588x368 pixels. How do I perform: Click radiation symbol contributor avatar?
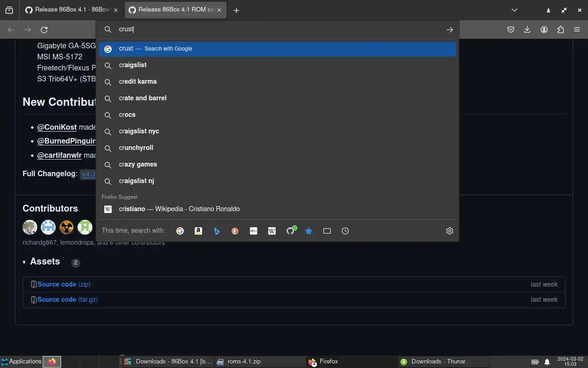pyautogui.click(x=67, y=227)
